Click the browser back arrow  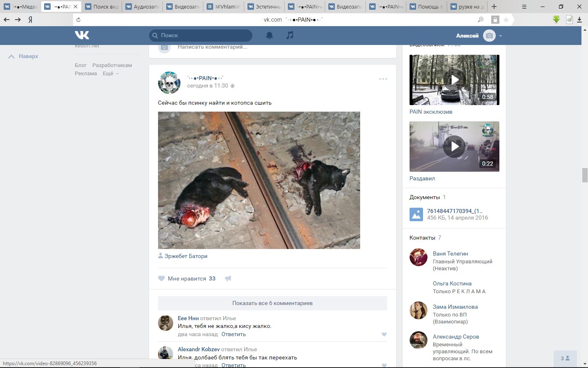[7, 20]
